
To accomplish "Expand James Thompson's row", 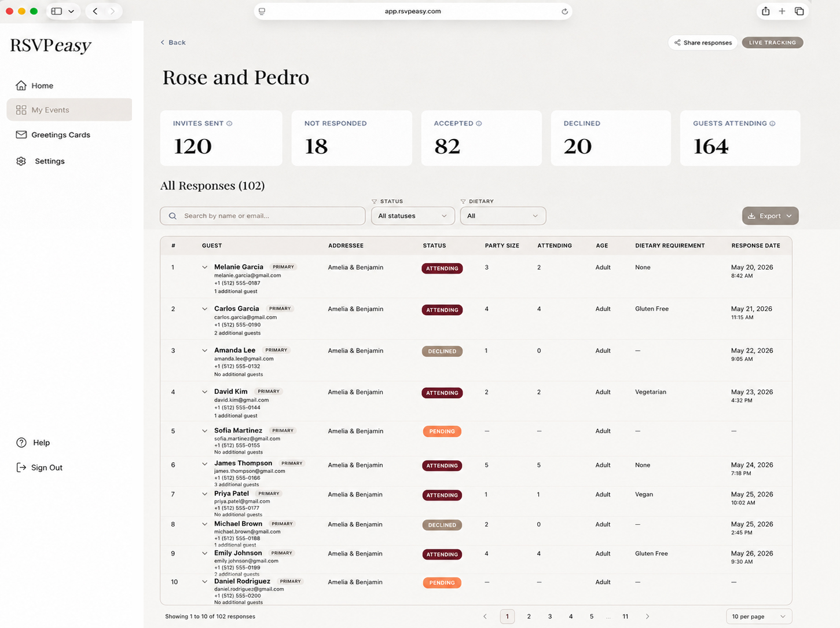I will coord(204,464).
